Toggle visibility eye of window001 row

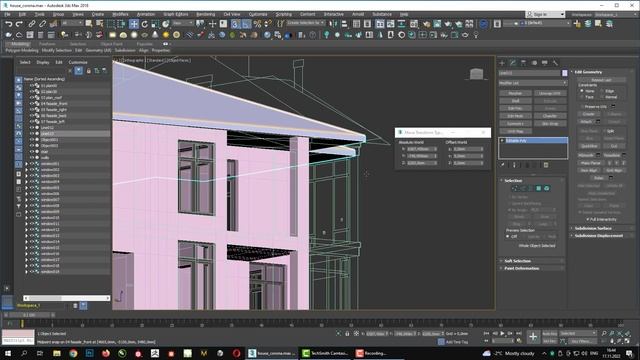[31, 164]
